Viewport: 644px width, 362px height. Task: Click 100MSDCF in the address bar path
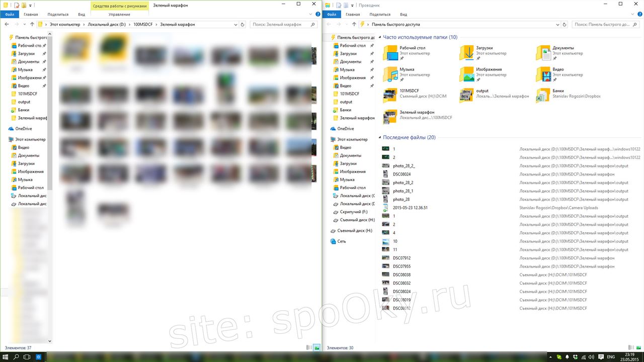pos(142,24)
